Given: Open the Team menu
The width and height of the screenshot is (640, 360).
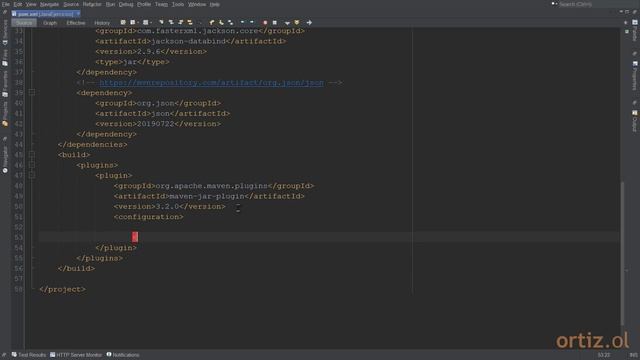Looking at the screenshot, I should pos(161,4).
